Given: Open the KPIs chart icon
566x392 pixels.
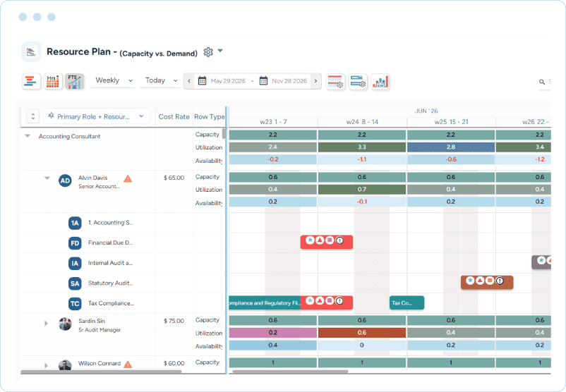Looking at the screenshot, I should pyautogui.click(x=380, y=82).
